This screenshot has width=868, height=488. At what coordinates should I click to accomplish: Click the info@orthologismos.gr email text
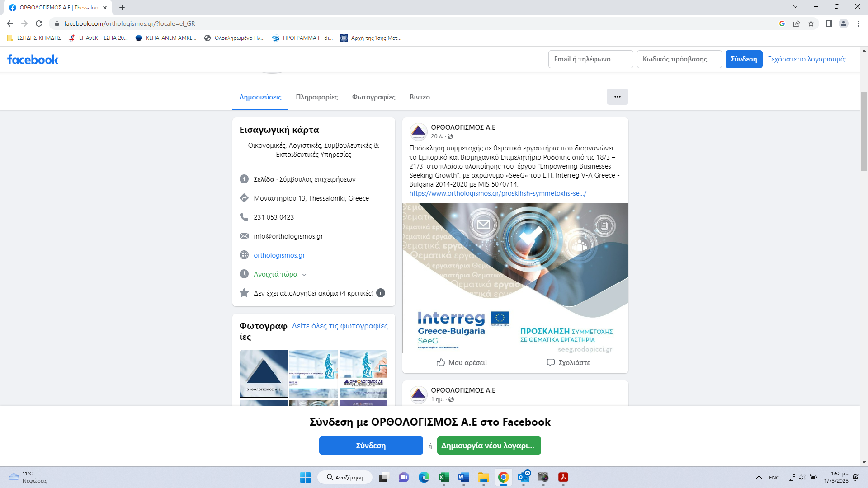(288, 236)
